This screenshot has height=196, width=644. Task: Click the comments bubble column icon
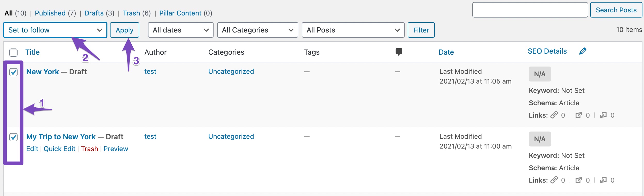pos(399,52)
